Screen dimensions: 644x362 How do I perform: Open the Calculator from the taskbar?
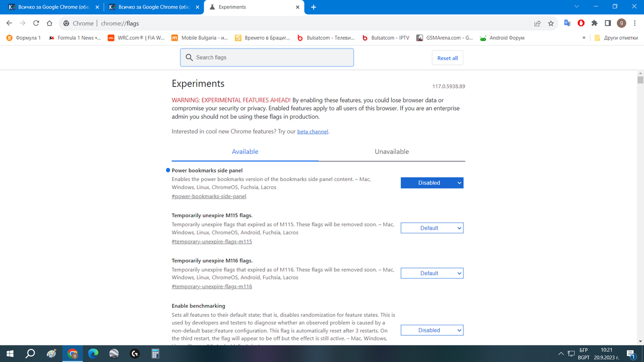point(156,353)
